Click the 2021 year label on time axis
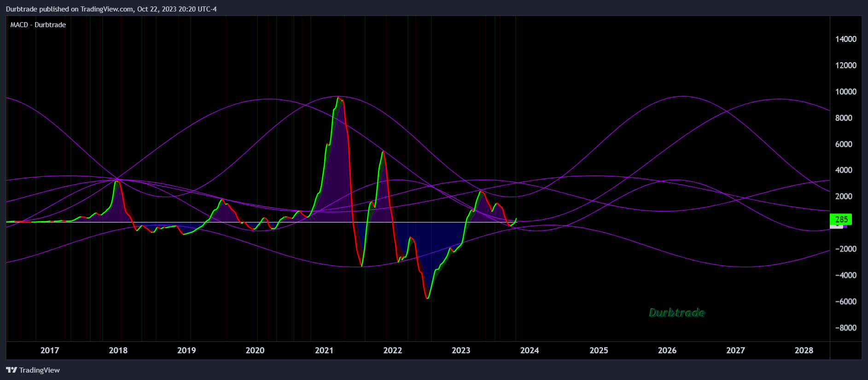Image resolution: width=868 pixels, height=380 pixels. 324,351
